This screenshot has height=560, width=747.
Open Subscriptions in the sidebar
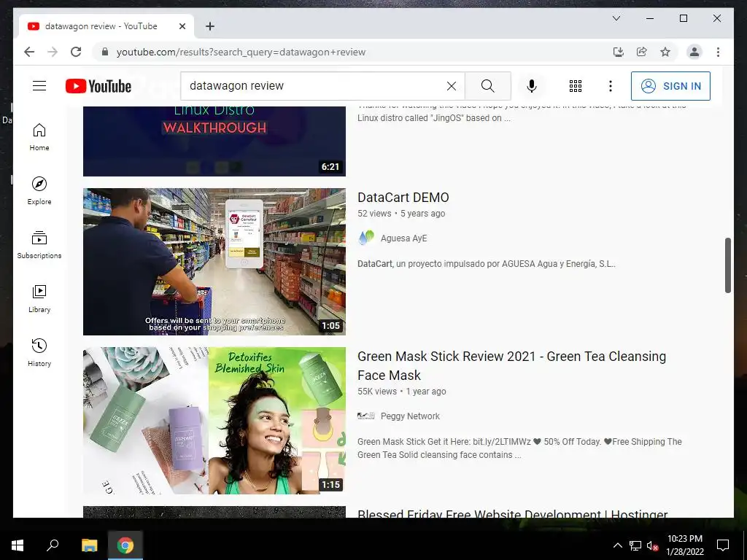(39, 245)
